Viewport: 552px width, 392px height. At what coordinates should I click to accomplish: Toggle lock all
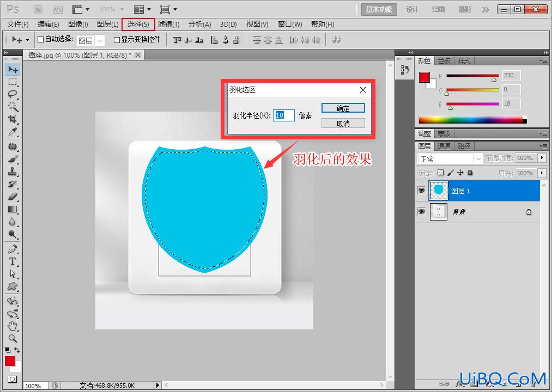[470, 173]
